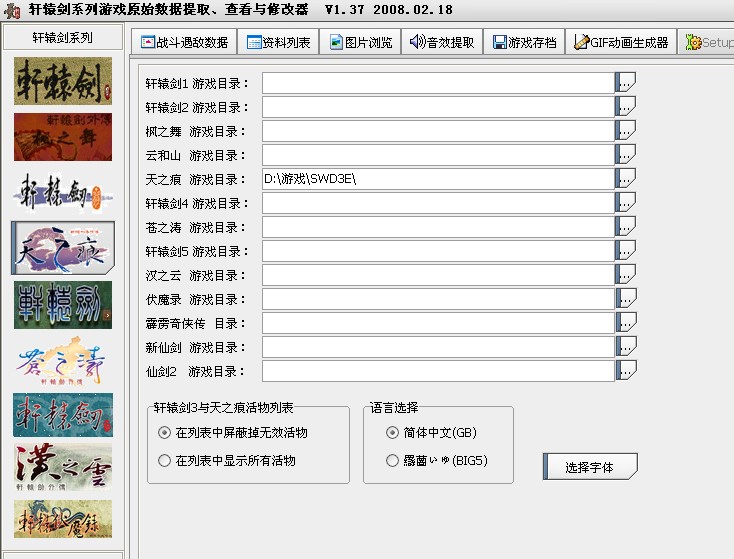Open the 游戏存档 tab
Screen dimensions: 734x559
pyautogui.click(x=524, y=42)
